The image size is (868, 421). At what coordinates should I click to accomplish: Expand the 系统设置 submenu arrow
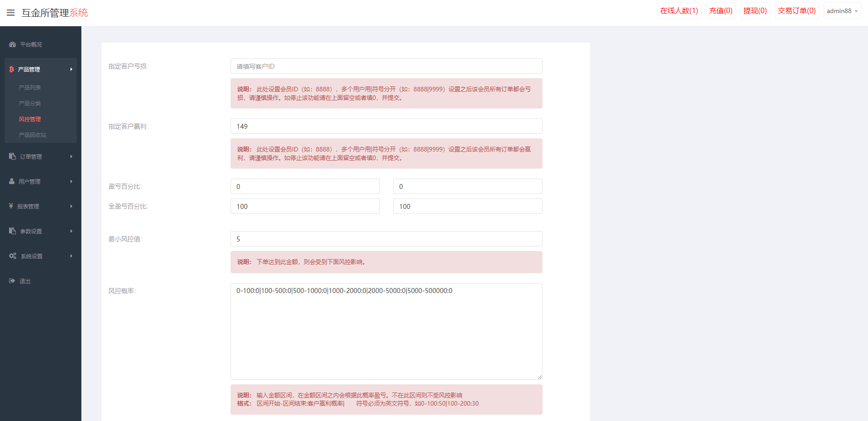click(x=71, y=256)
